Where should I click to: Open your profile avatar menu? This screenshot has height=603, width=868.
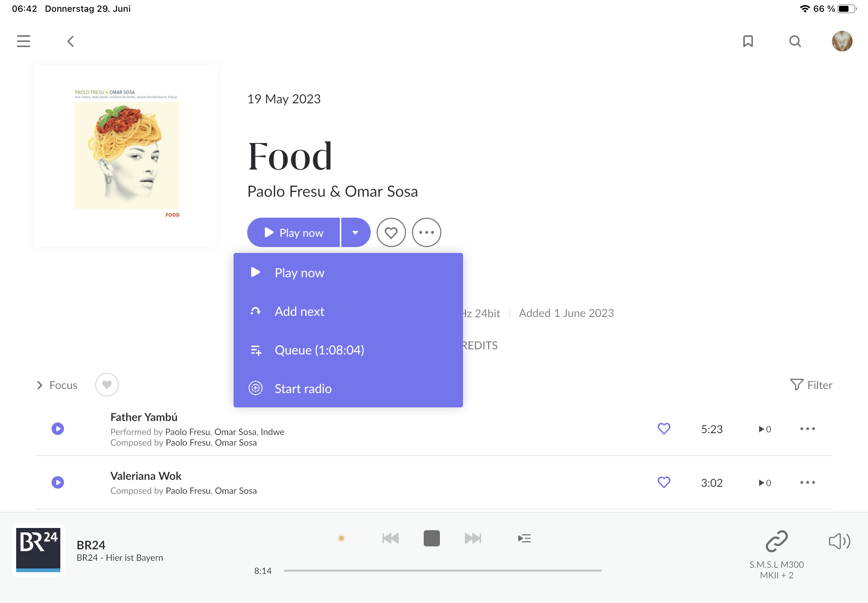pyautogui.click(x=842, y=41)
